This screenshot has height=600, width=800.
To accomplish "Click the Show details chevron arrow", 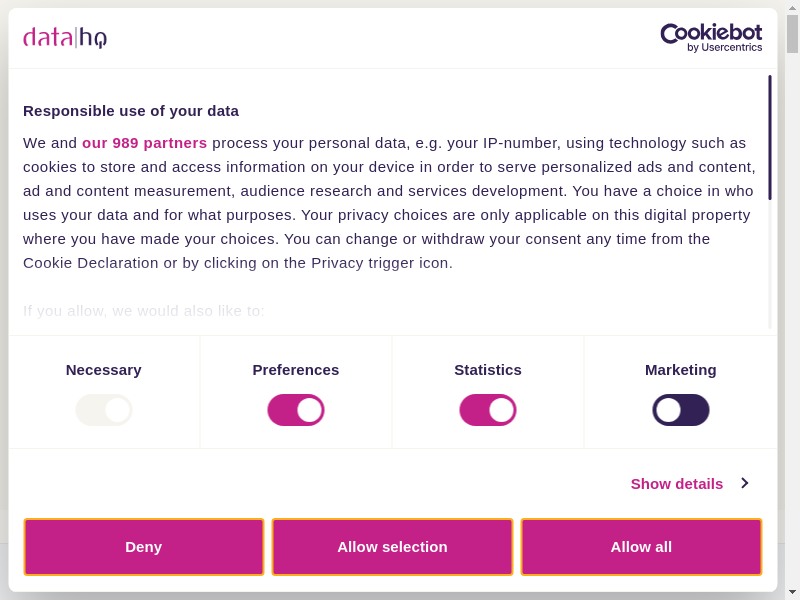I will click(x=744, y=483).
